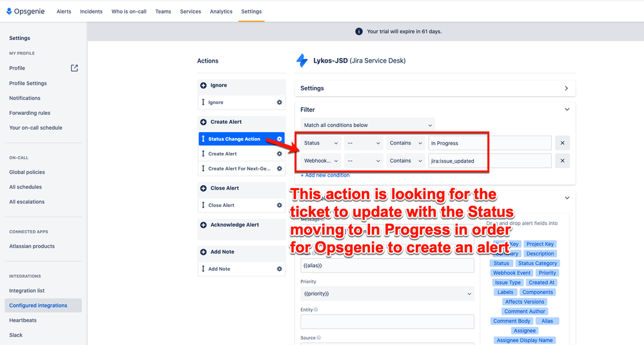Viewport: 644px width, 345px height.
Task: Click reorder handle on Ignore action row
Action: [203, 103]
